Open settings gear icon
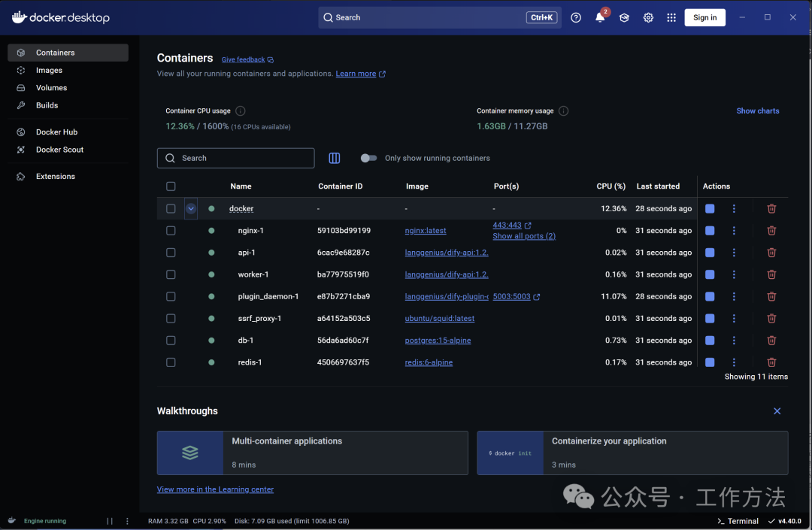This screenshot has width=812, height=530. [648, 17]
